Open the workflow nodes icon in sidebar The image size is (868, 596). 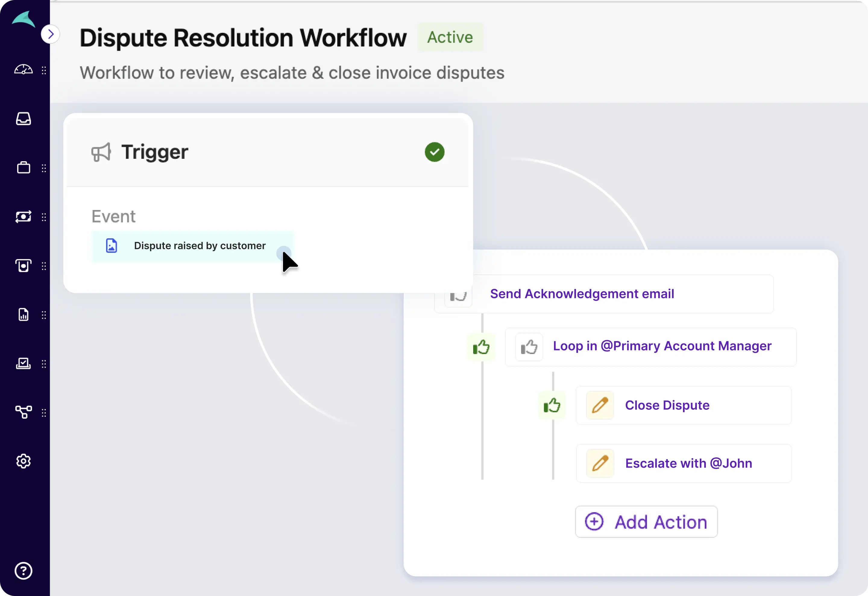tap(23, 412)
